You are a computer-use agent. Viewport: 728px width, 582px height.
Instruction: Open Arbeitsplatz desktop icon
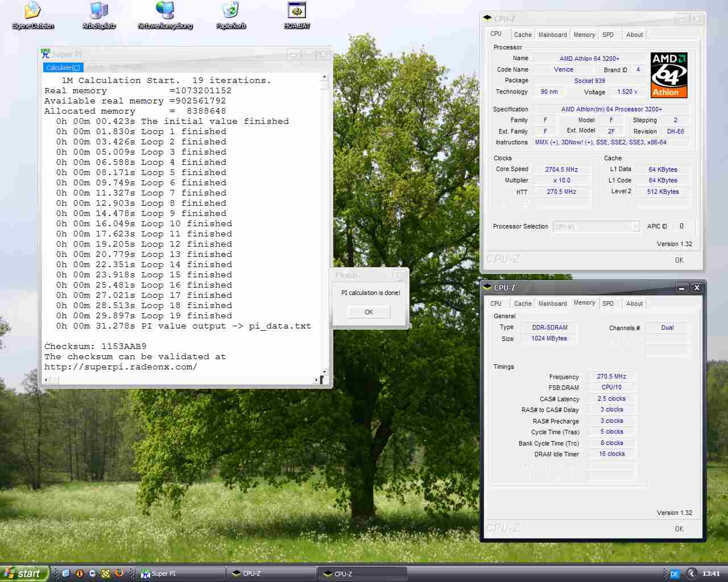coord(99,15)
